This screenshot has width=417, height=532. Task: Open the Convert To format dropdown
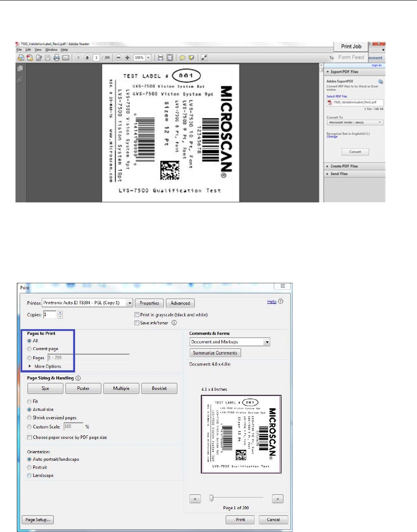[x=355, y=123]
